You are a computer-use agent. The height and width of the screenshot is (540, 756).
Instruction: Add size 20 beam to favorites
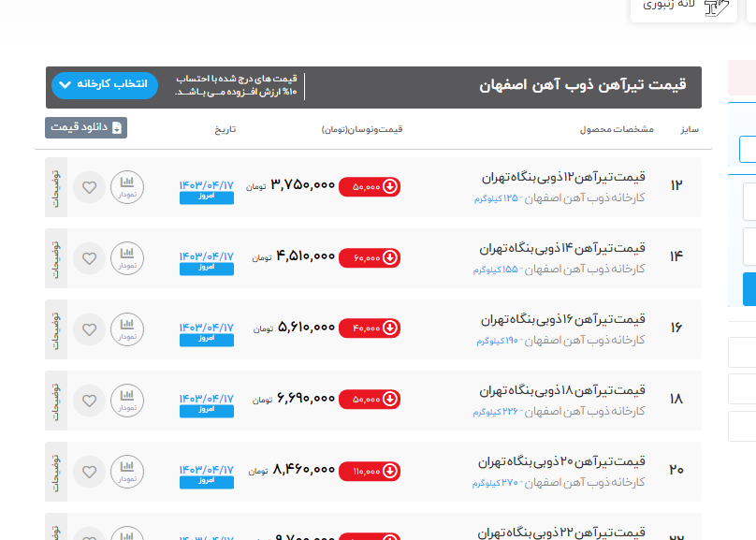tap(89, 472)
